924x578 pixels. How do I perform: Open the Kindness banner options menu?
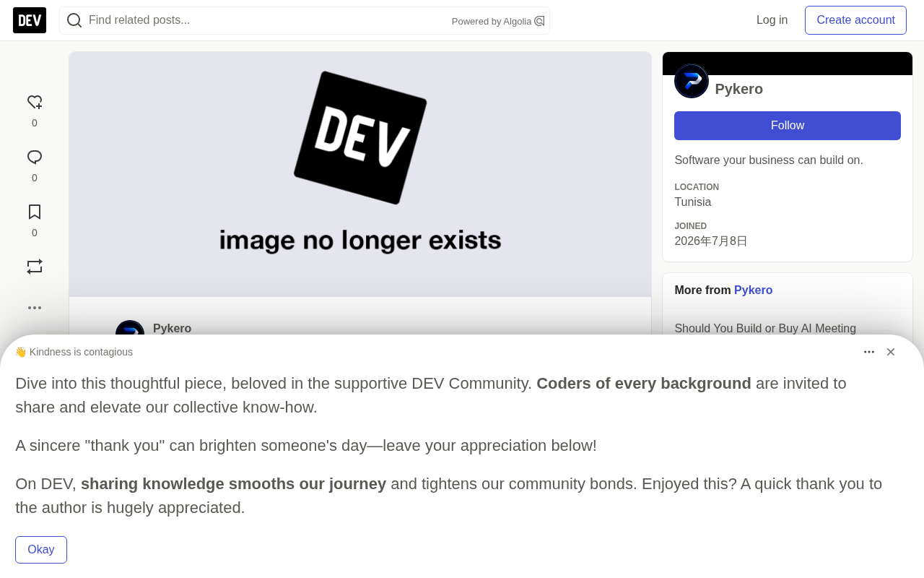click(869, 352)
